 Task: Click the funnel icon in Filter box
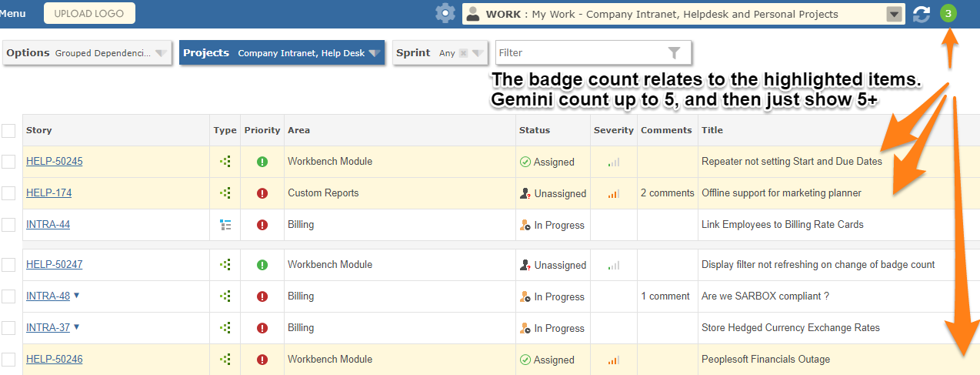coord(674,52)
